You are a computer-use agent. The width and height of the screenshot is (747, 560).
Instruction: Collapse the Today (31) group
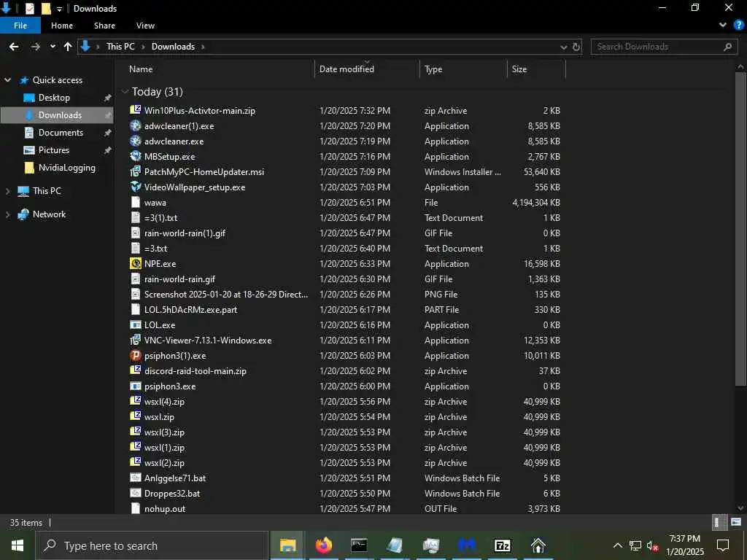(125, 91)
